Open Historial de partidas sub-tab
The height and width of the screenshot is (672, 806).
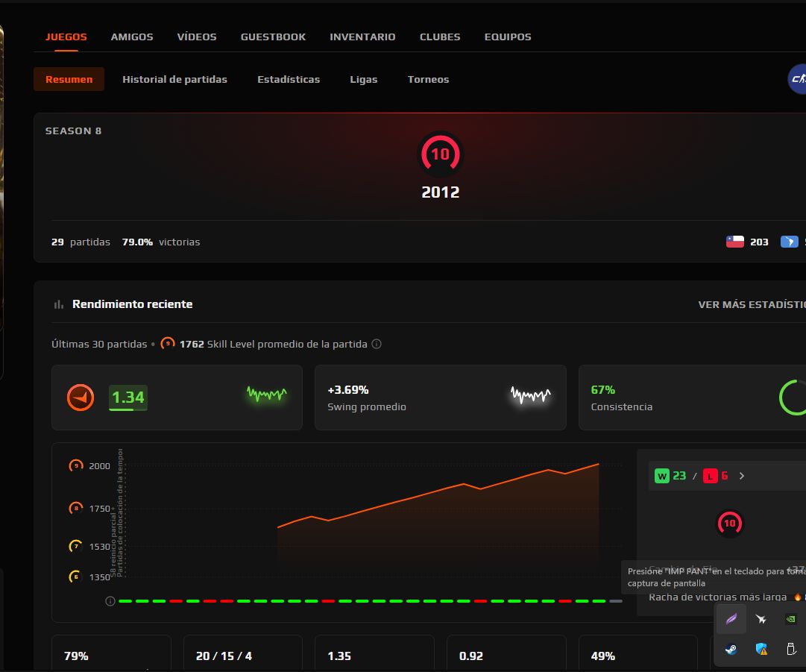pyautogui.click(x=174, y=79)
